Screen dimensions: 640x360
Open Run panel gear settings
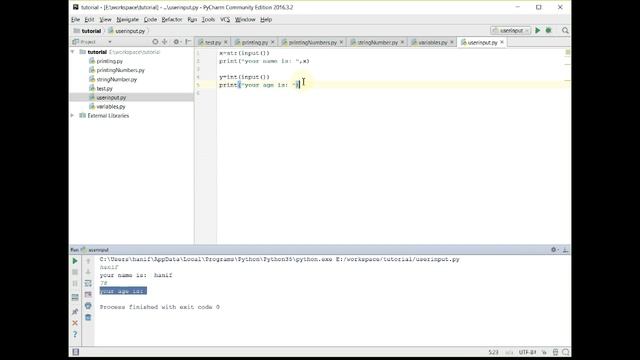(554, 249)
